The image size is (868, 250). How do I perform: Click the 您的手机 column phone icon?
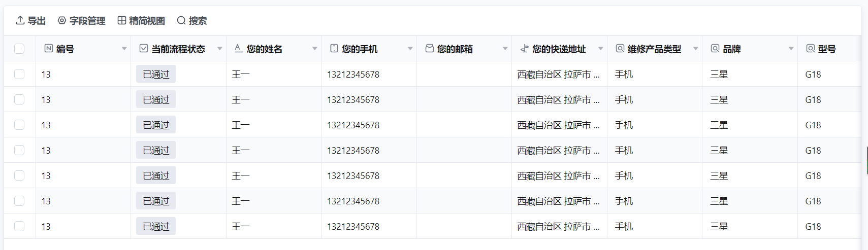(x=334, y=49)
